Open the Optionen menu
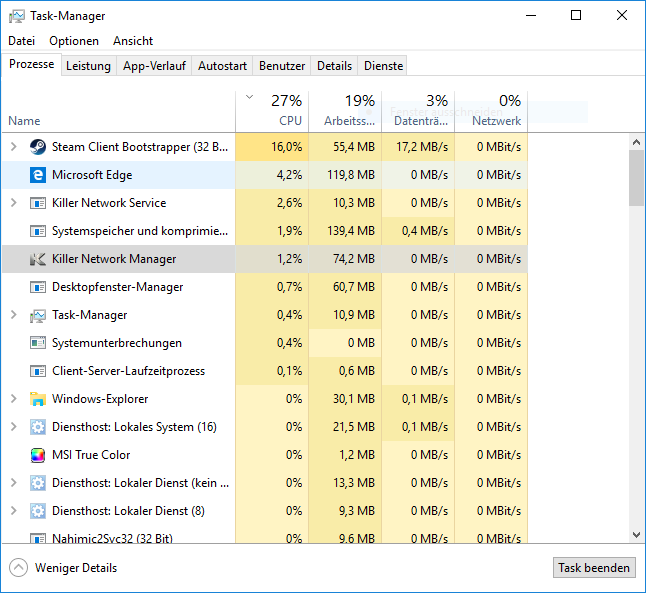 (x=74, y=41)
